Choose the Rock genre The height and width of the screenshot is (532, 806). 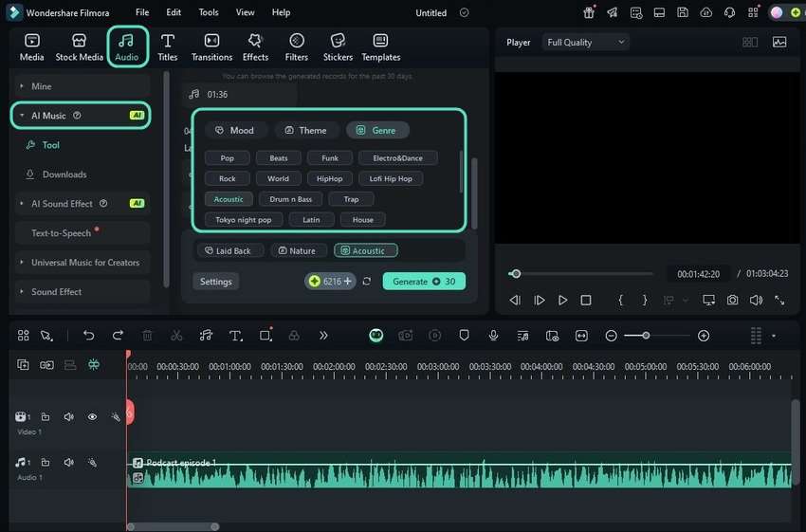(x=228, y=178)
